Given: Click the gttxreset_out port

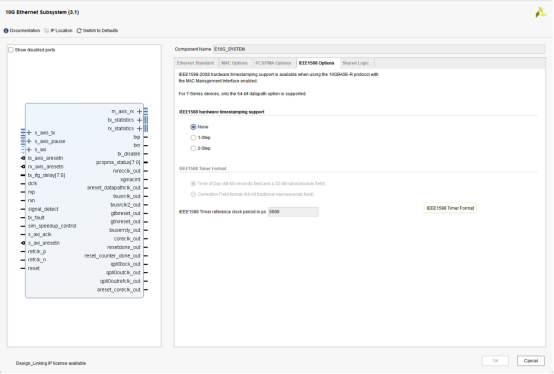Looking at the screenshot, I should pyautogui.click(x=125, y=213).
